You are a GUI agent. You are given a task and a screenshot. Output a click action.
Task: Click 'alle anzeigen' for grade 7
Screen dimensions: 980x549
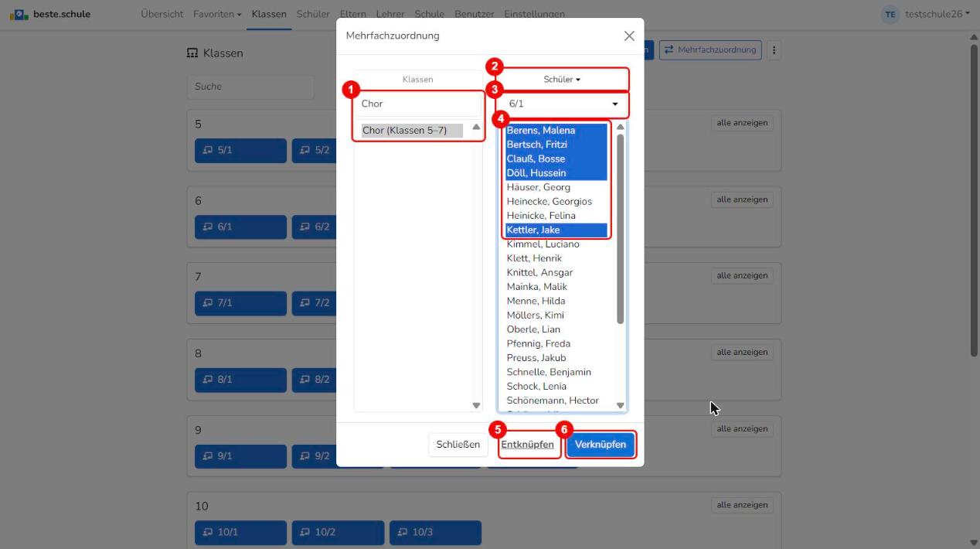tap(742, 276)
